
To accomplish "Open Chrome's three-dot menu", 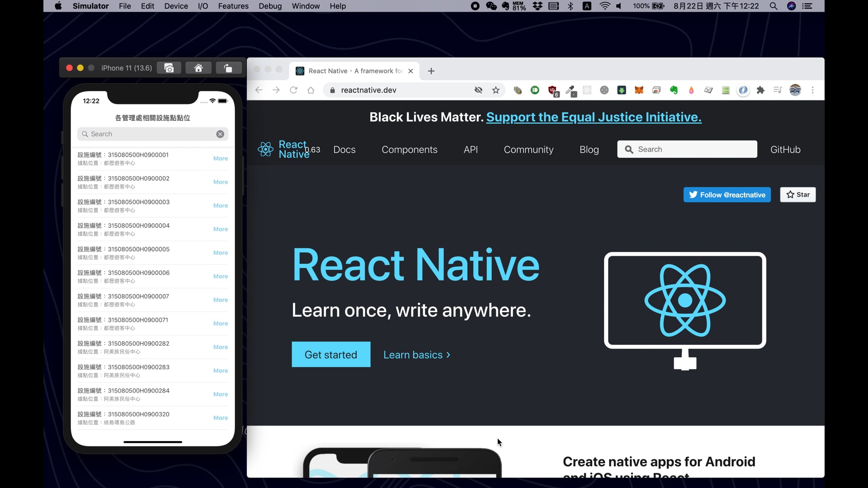I will point(812,90).
